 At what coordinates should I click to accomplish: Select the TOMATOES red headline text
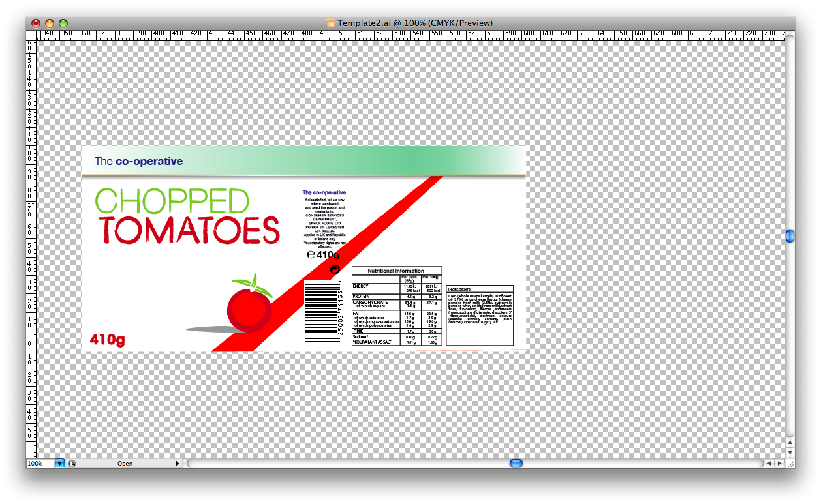(190, 231)
